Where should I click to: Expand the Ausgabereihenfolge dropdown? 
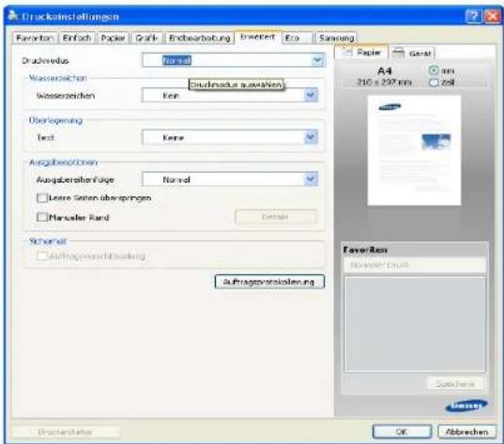coord(230,179)
